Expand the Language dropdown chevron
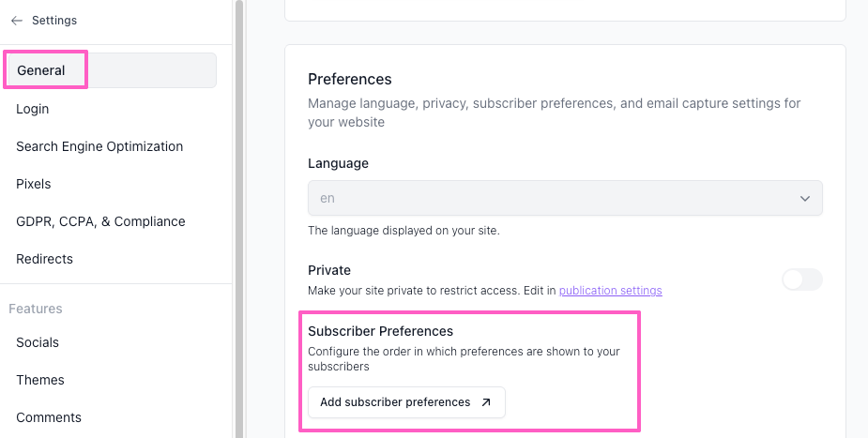This screenshot has height=438, width=868. [x=804, y=199]
